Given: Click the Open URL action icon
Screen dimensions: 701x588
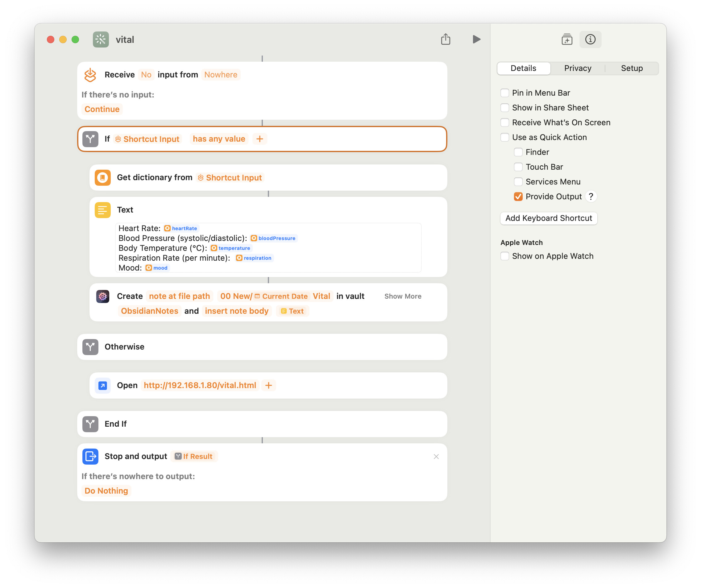Looking at the screenshot, I should tap(102, 385).
